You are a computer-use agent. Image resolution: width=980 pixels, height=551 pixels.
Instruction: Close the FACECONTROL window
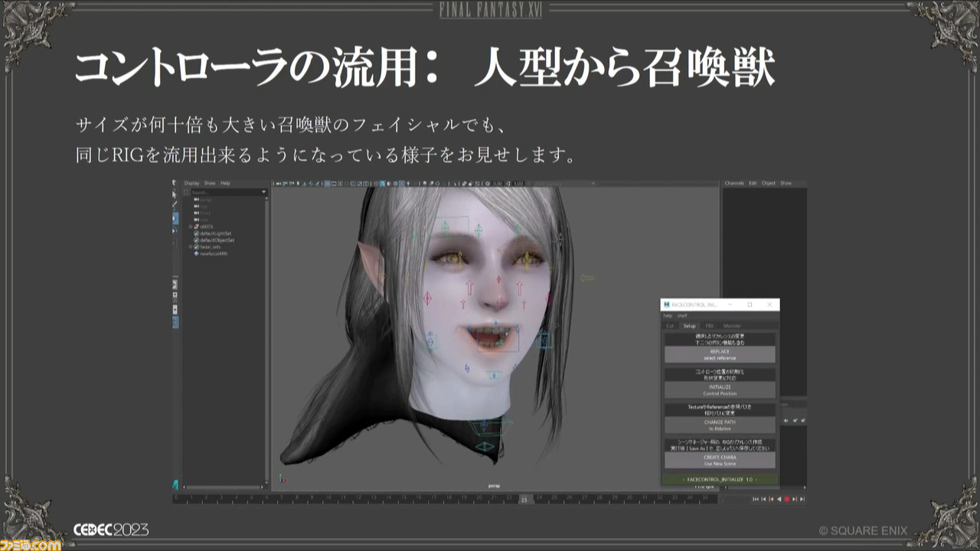click(x=769, y=305)
